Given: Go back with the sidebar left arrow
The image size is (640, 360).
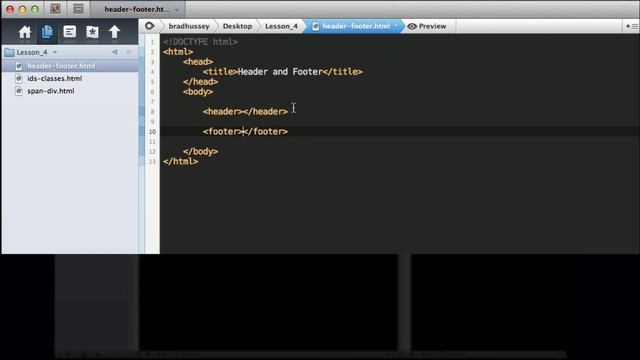Looking at the screenshot, I should [x=115, y=52].
